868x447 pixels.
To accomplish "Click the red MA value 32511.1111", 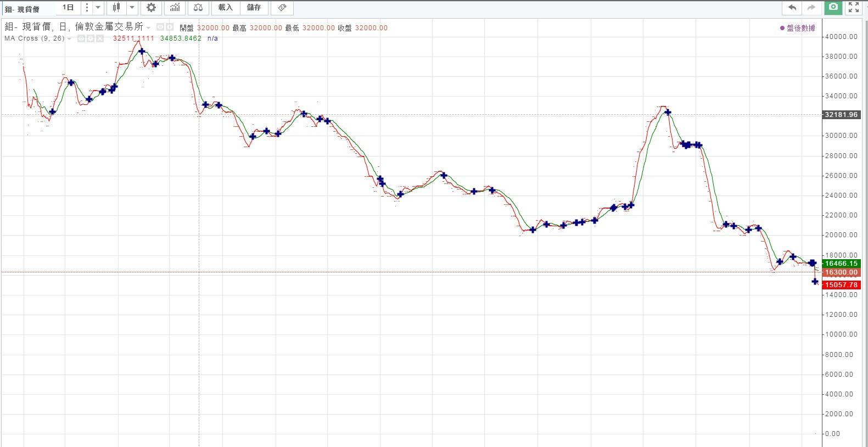I will (133, 38).
